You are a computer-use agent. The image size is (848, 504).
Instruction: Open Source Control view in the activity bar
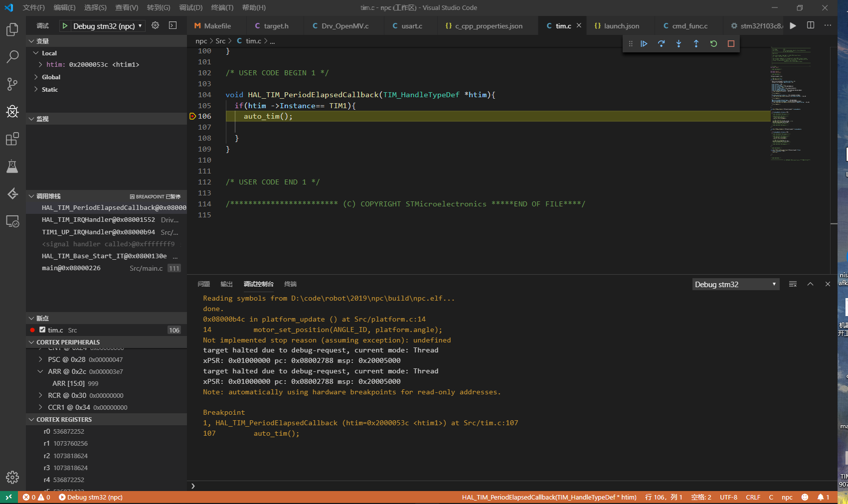tap(12, 84)
